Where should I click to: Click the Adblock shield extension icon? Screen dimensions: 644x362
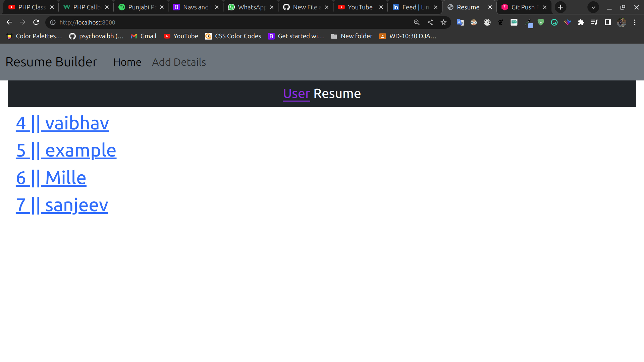click(x=541, y=22)
